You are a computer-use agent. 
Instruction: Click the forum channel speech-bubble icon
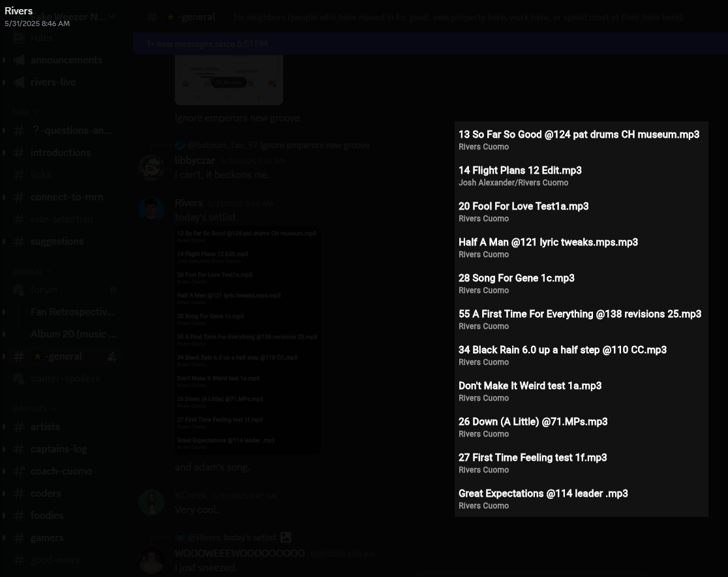click(x=19, y=290)
